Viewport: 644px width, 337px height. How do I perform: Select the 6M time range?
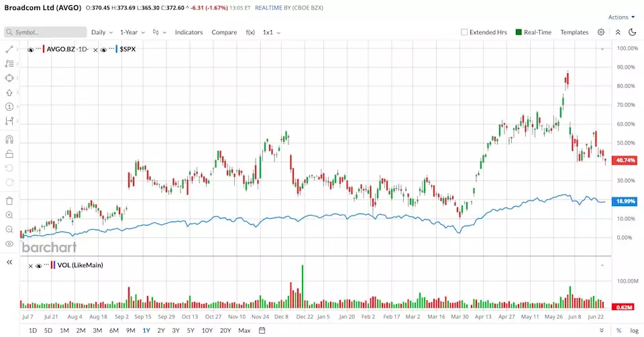[114, 330]
